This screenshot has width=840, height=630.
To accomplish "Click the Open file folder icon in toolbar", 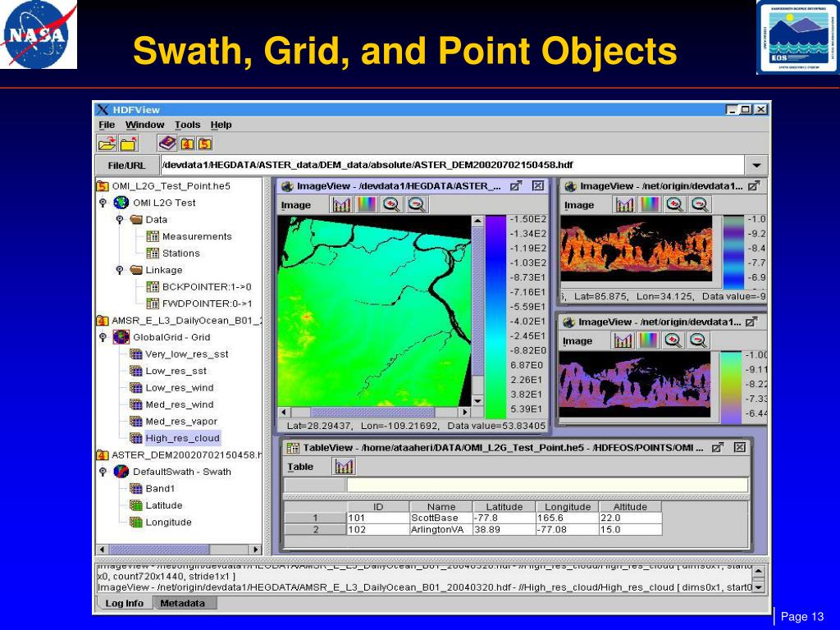I will 107,143.
